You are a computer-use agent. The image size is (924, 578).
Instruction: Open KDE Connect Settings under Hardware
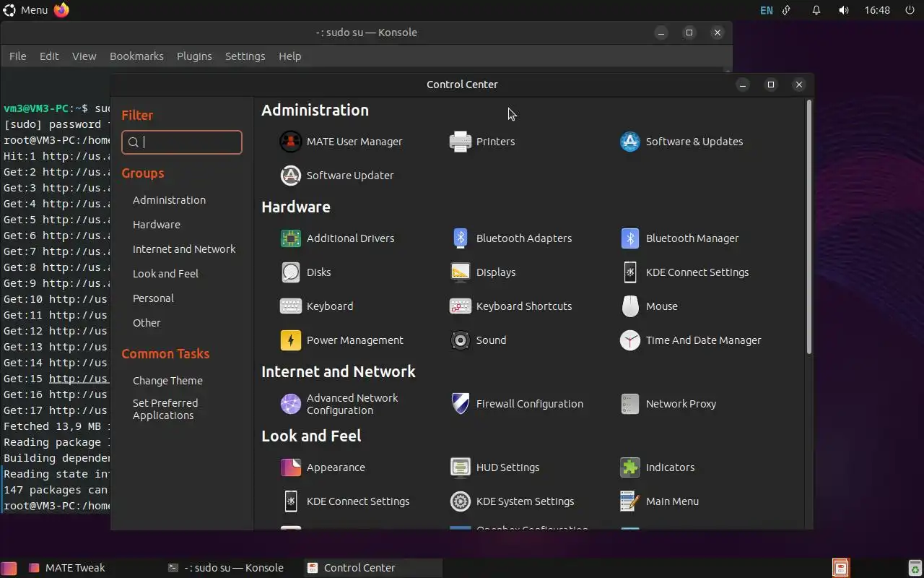click(629, 272)
